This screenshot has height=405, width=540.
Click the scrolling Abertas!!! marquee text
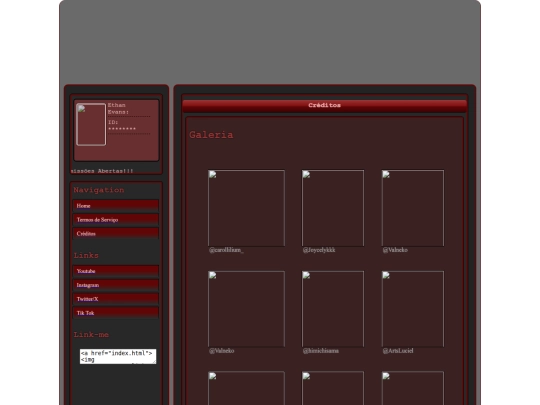tap(102, 171)
